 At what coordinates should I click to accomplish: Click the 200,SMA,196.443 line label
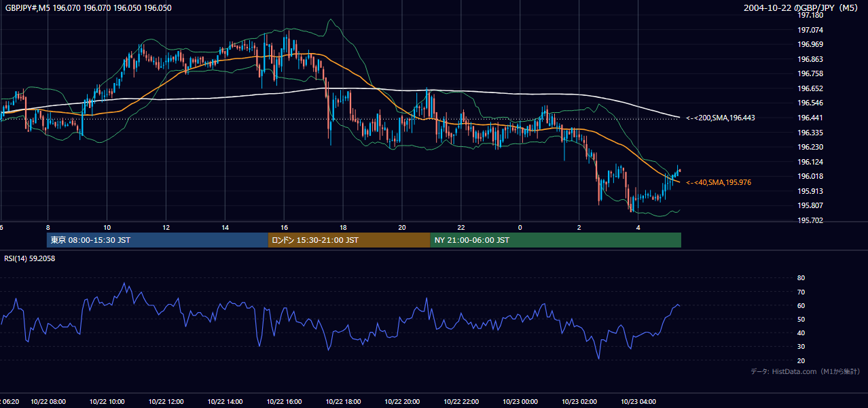pos(720,118)
